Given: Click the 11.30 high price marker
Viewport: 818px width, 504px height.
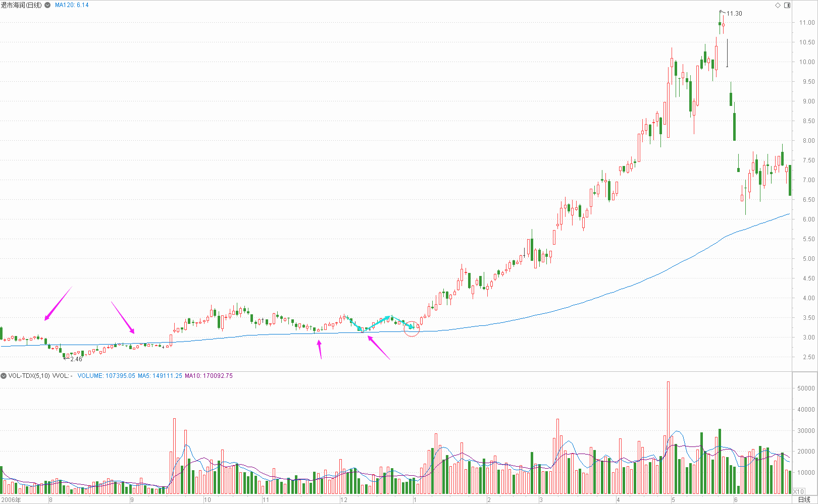Looking at the screenshot, I should pos(734,14).
